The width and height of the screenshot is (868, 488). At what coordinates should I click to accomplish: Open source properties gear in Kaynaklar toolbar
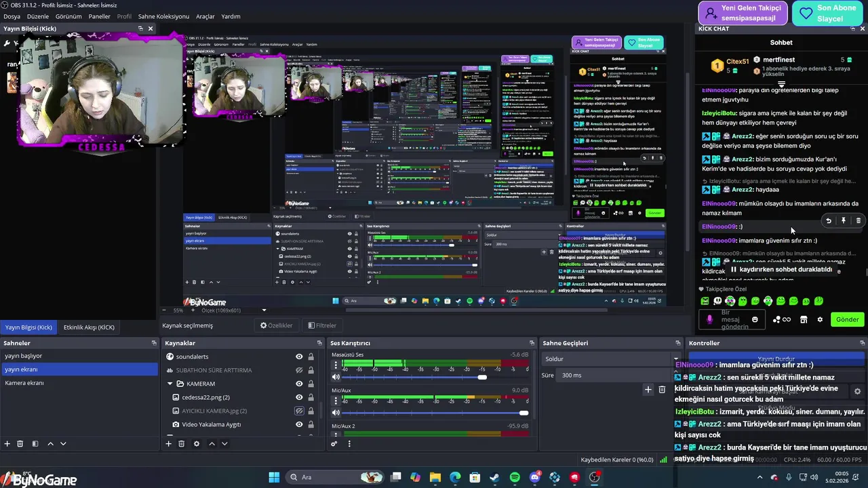pyautogui.click(x=197, y=444)
